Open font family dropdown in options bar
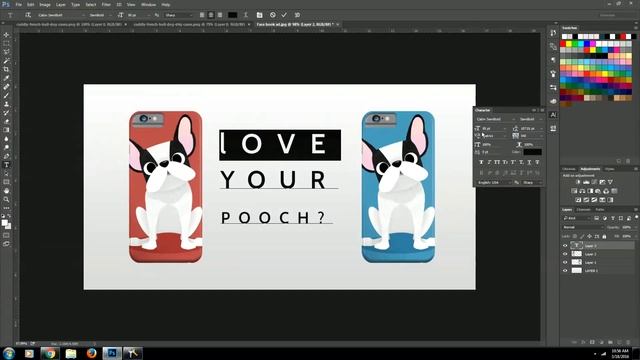 coord(60,15)
